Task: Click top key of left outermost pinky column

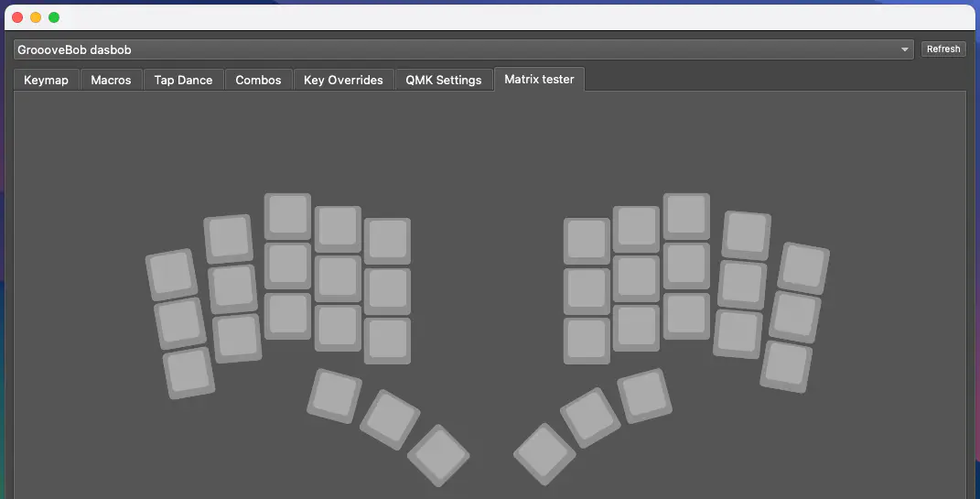Action: coord(172,275)
